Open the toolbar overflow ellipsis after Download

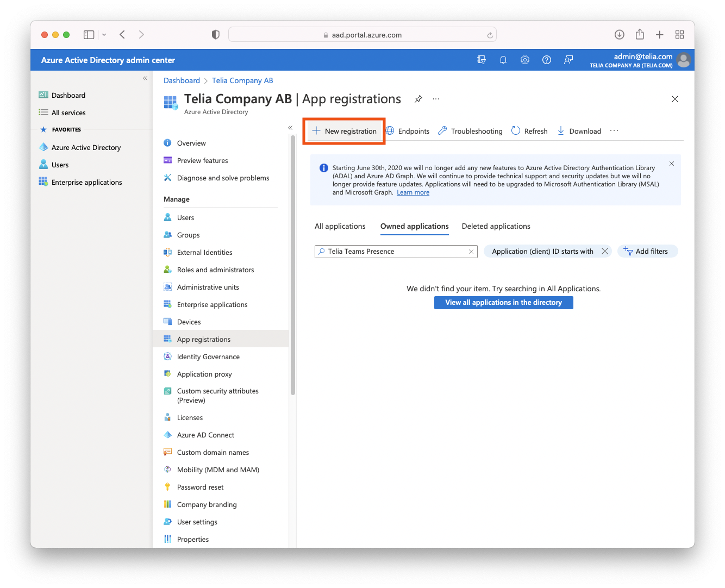[x=614, y=131]
